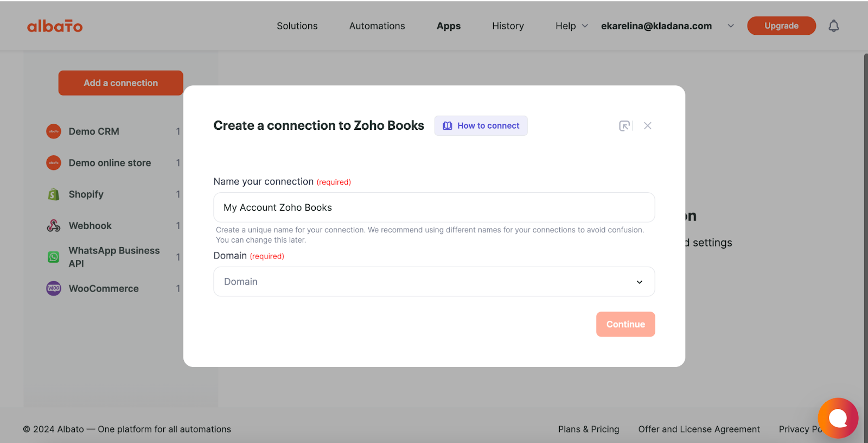Open the Help menu
868x443 pixels.
click(566, 26)
